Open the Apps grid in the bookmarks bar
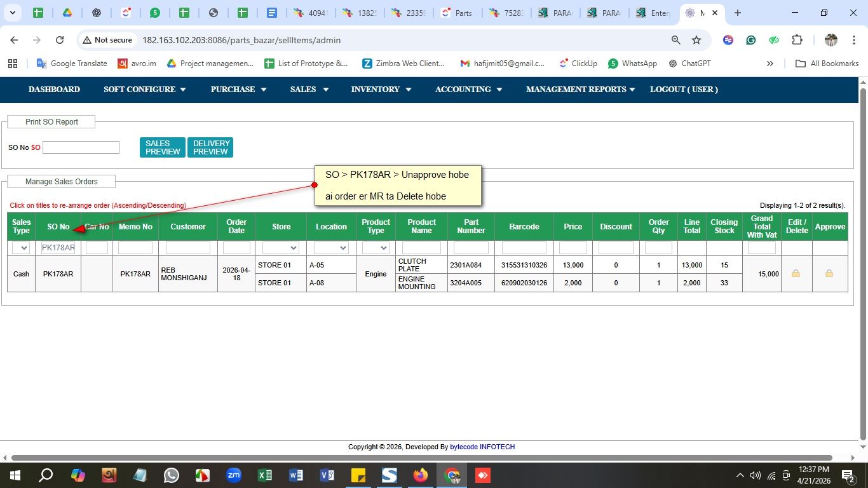Screen dimensions: 868x488 [x=13, y=64]
